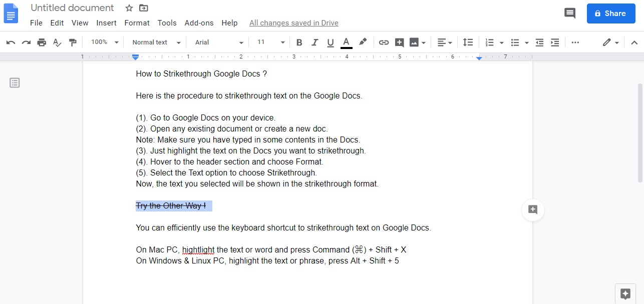This screenshot has height=304, width=644.
Task: Click the Undo arrow icon
Action: 11,42
